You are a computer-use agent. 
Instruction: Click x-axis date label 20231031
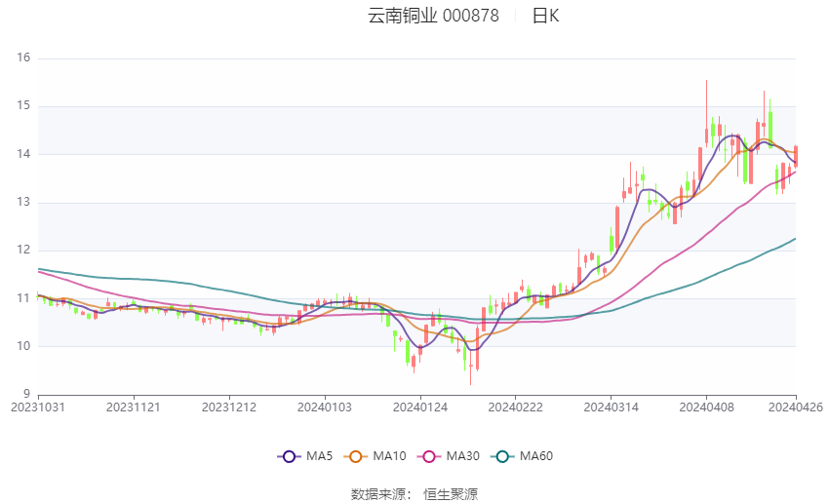(38, 407)
